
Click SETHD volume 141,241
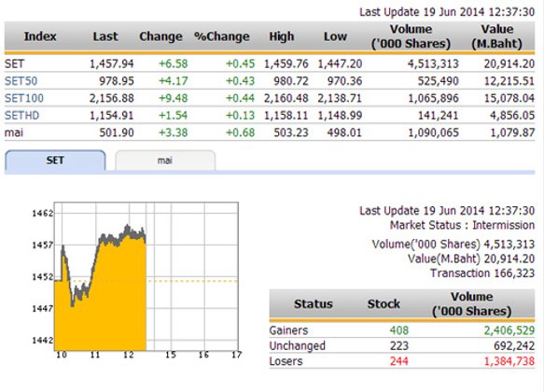pyautogui.click(x=439, y=115)
